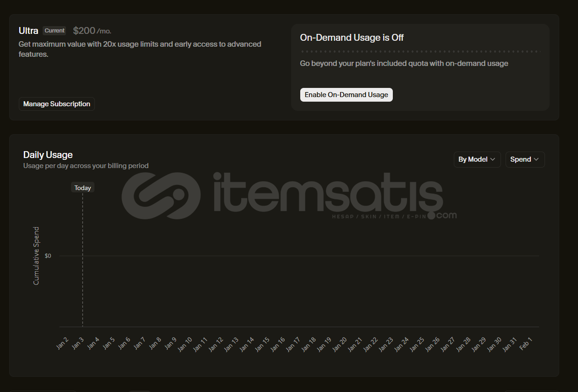
Task: Click the Manage Subscription button
Action: pos(57,104)
